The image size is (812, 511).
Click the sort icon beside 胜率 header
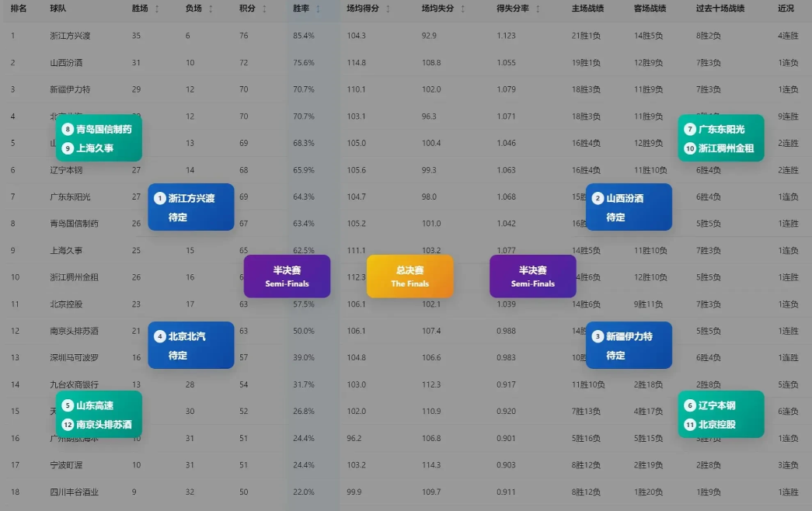318,9
